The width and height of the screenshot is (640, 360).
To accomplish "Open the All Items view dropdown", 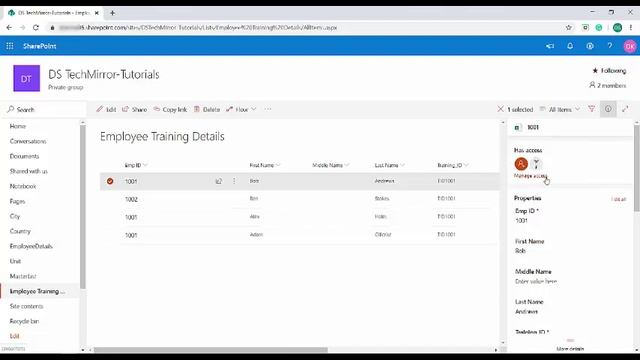I will coord(560,109).
